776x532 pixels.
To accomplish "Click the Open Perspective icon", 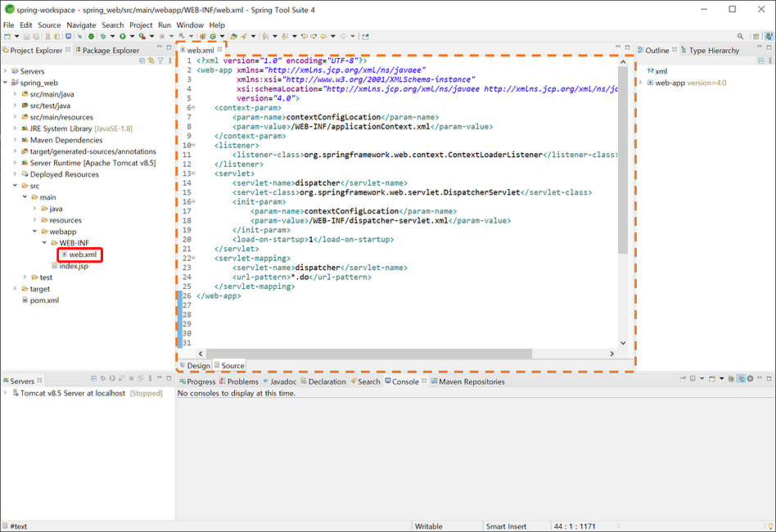I will 756,36.
